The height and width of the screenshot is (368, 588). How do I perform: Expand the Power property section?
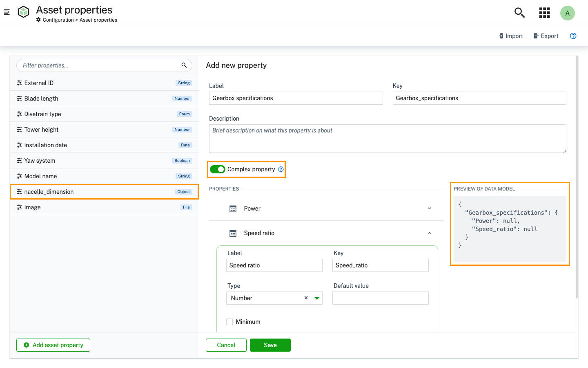tap(429, 209)
